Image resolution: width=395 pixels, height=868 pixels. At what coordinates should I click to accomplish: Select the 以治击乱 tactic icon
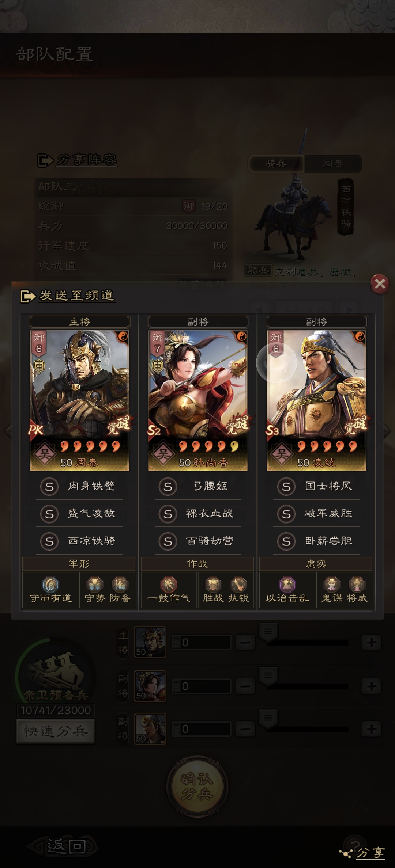(x=287, y=585)
